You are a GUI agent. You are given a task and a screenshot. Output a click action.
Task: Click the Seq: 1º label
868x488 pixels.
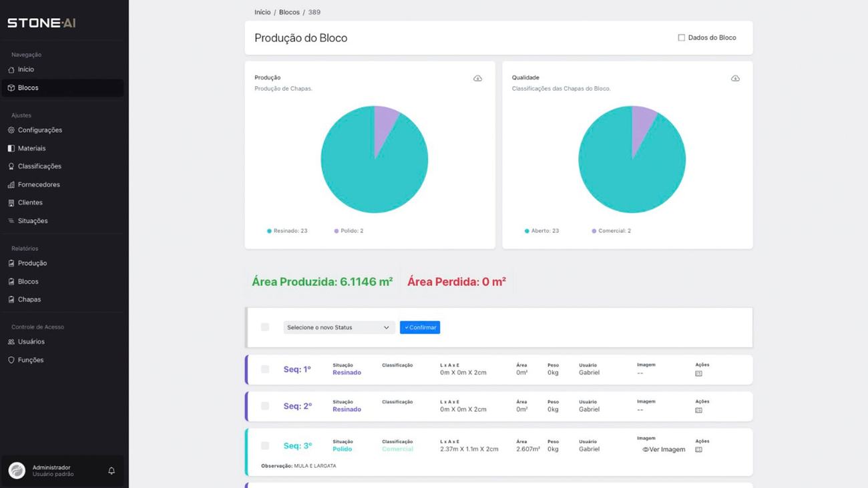tap(297, 369)
